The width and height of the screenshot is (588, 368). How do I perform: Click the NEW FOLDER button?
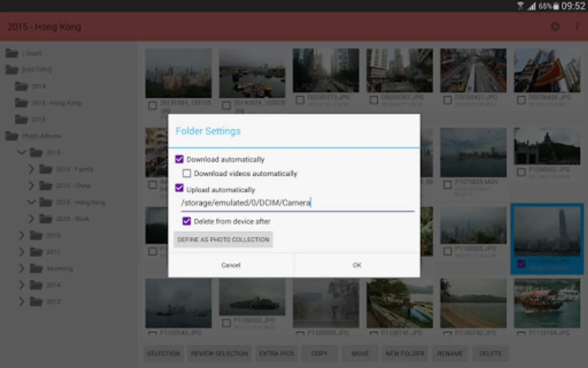point(405,353)
